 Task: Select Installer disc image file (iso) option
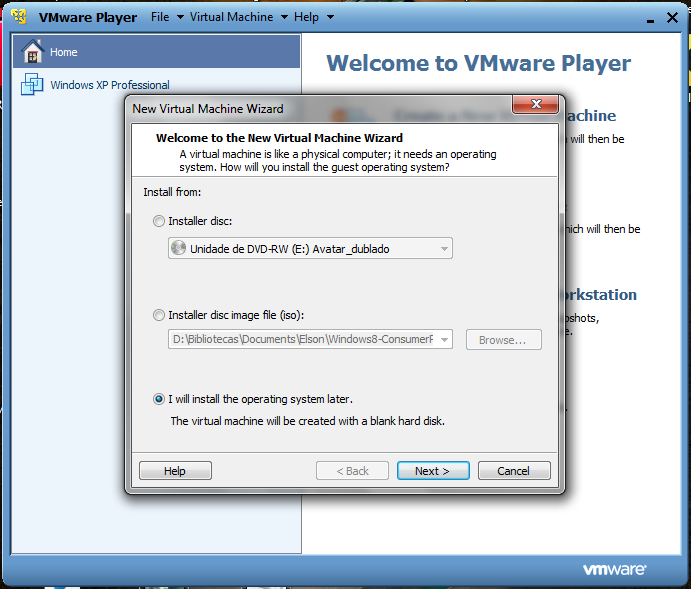click(159, 315)
